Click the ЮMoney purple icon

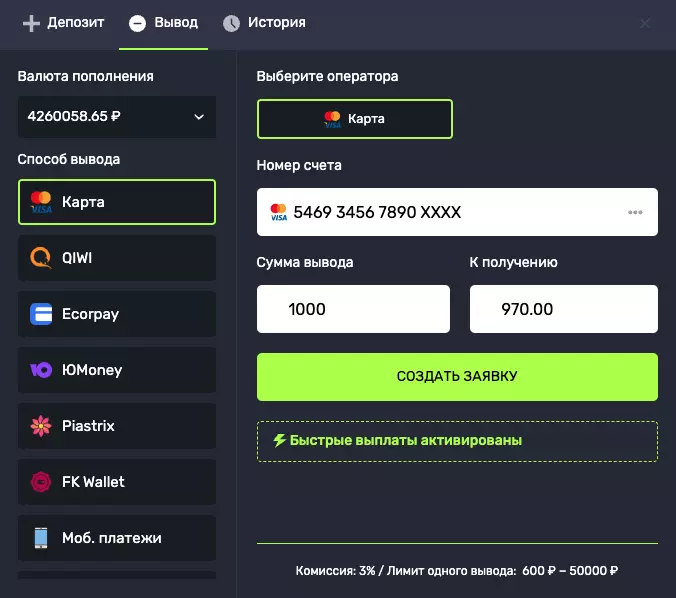41,370
